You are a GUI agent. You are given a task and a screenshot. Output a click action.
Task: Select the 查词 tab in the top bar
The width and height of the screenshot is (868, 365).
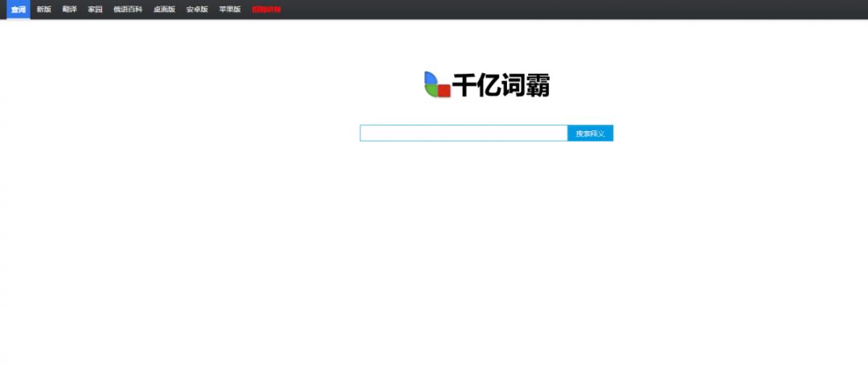(18, 10)
